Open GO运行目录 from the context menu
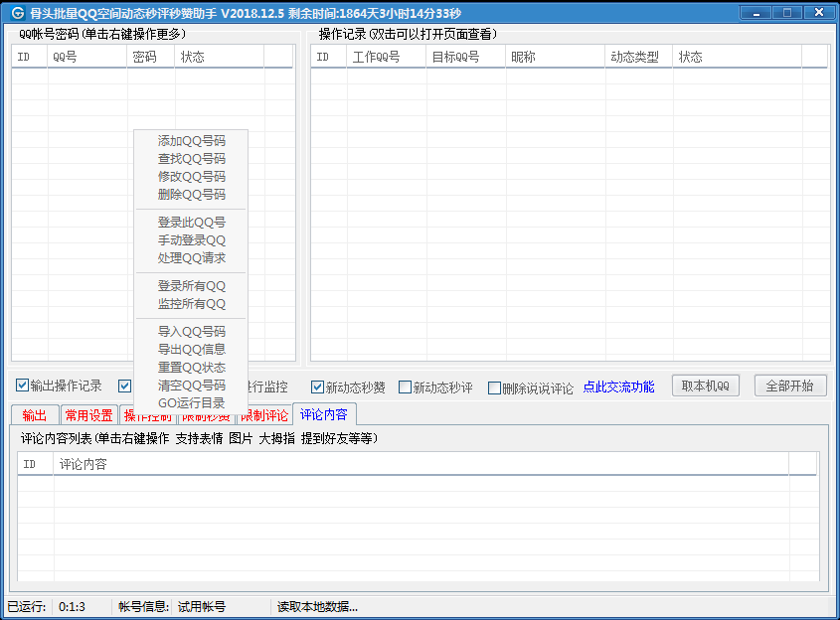The image size is (840, 620). point(191,403)
